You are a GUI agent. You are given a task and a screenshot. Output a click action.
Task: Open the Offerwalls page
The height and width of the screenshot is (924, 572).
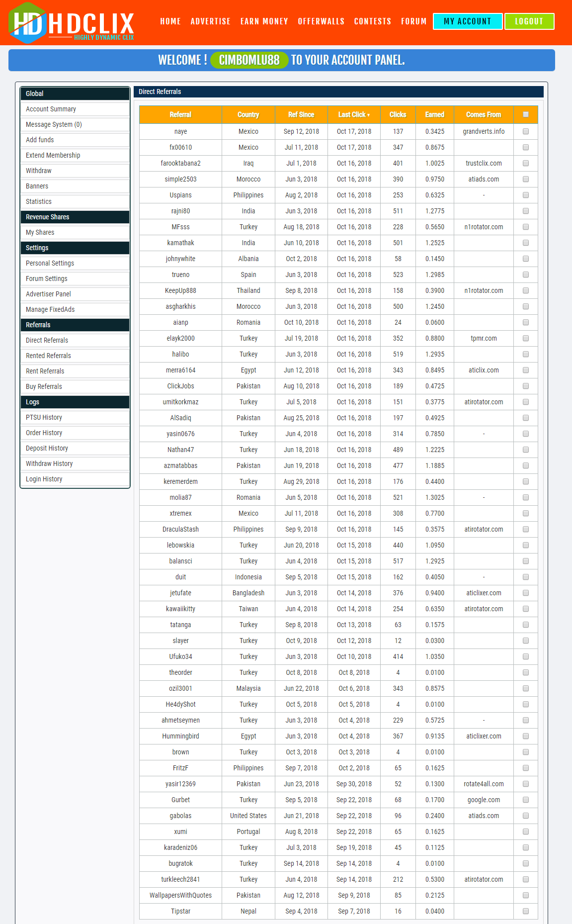tap(321, 21)
